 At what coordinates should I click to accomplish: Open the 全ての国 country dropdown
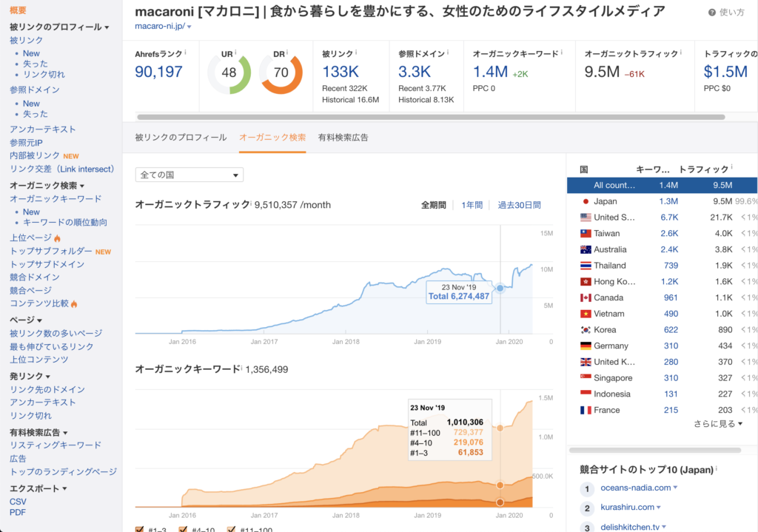tap(189, 175)
